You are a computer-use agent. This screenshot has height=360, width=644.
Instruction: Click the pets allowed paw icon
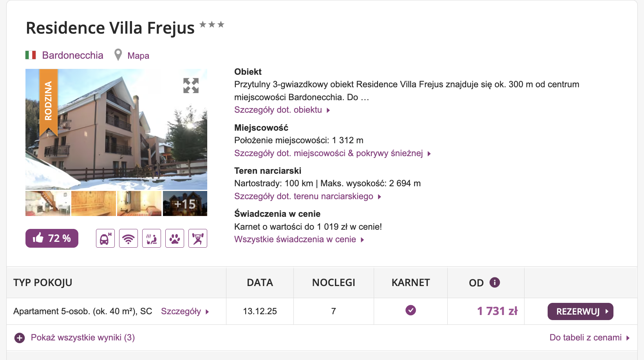click(x=174, y=238)
